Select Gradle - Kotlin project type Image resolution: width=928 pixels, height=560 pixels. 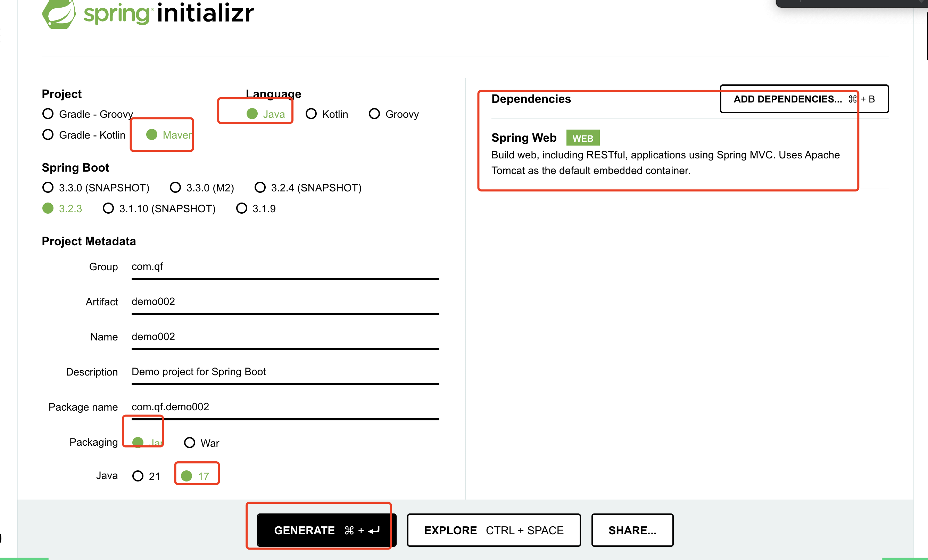pos(48,134)
